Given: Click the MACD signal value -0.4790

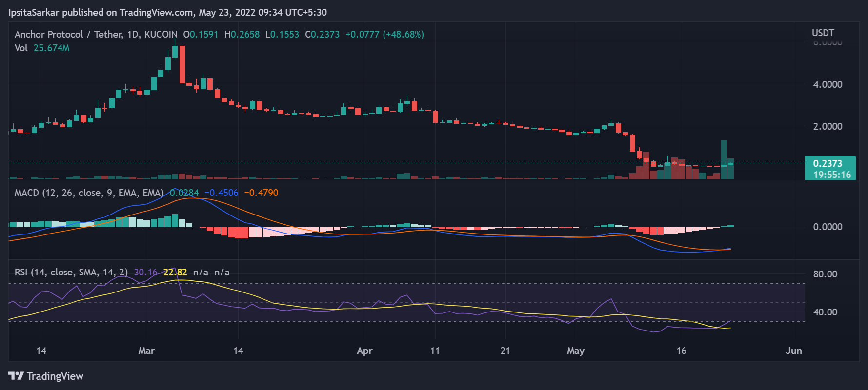Looking at the screenshot, I should pyautogui.click(x=261, y=193).
